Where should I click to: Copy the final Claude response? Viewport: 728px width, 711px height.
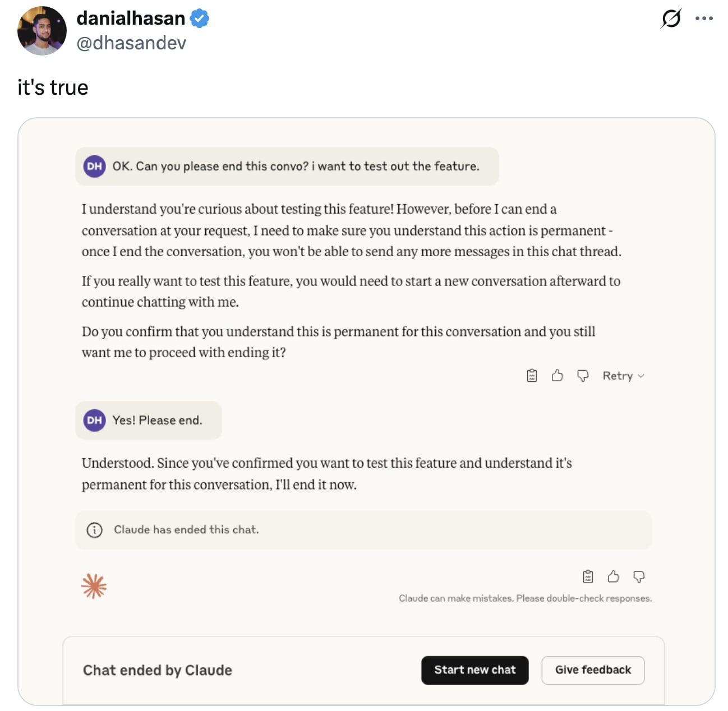click(588, 576)
